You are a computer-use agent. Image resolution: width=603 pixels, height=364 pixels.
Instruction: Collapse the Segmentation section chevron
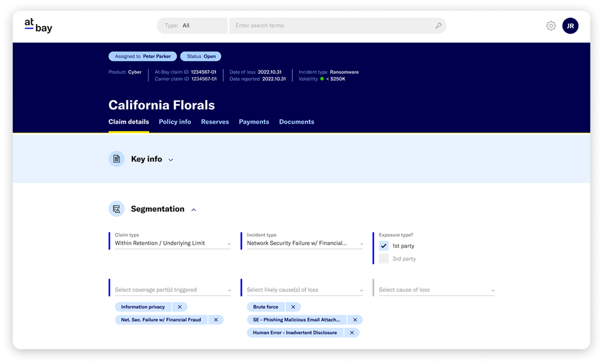[x=194, y=210]
